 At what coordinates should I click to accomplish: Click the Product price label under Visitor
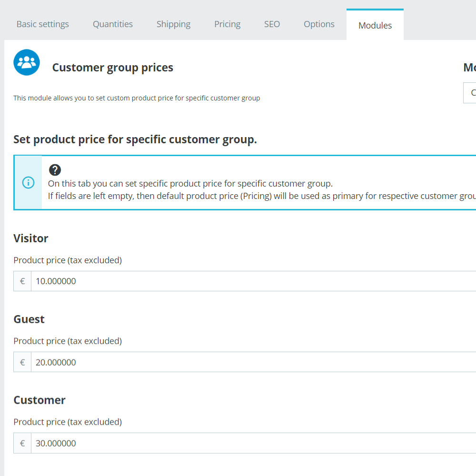click(68, 260)
